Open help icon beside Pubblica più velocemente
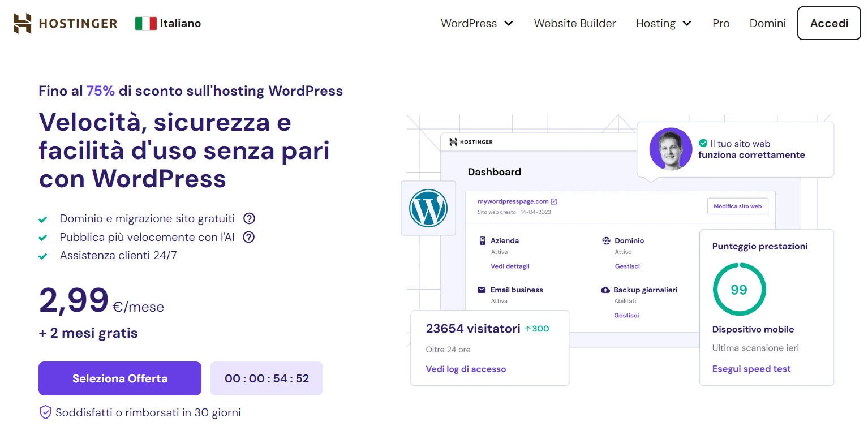Viewport: 868px width, 435px height. 248,237
